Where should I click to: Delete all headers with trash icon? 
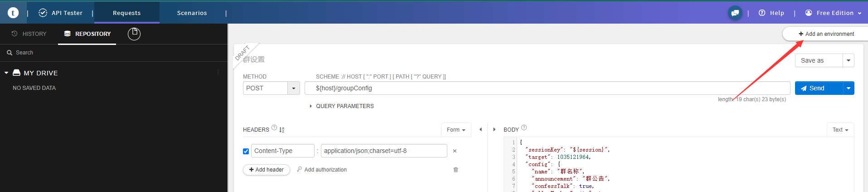coord(456,170)
